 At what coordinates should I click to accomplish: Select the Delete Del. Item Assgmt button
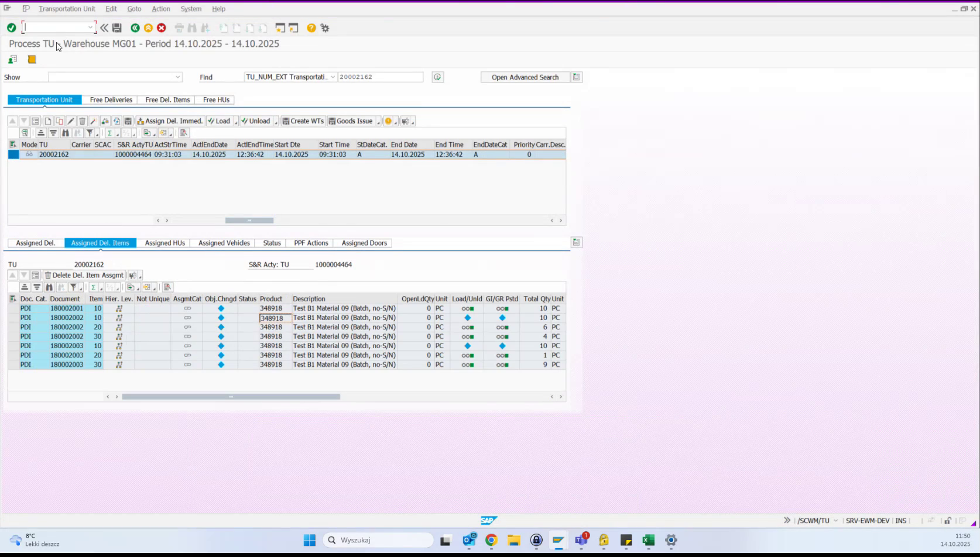(x=84, y=275)
